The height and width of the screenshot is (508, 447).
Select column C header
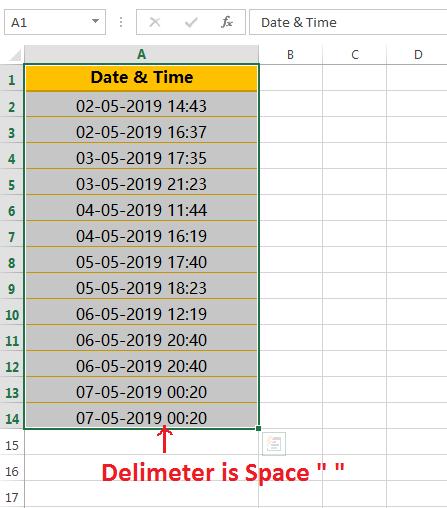pyautogui.click(x=355, y=54)
